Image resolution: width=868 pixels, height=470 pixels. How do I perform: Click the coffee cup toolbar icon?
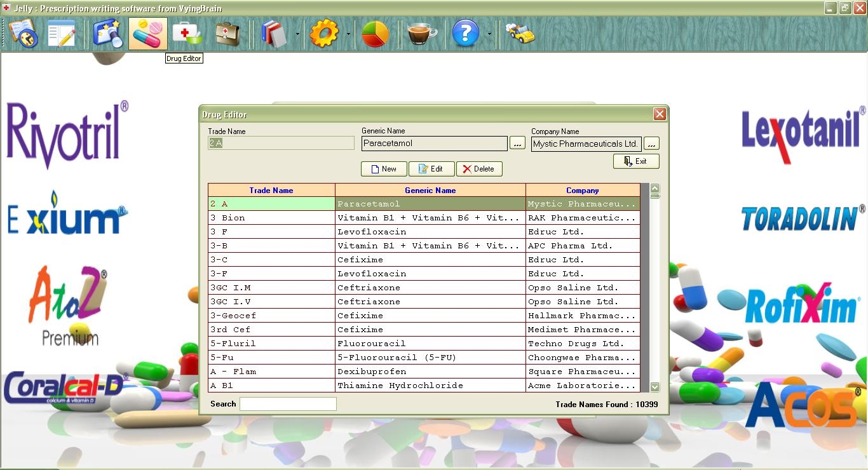pyautogui.click(x=422, y=34)
